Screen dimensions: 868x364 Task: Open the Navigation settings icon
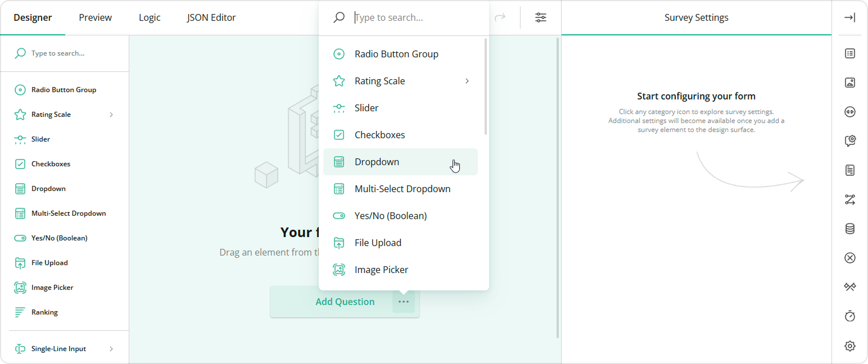pos(849,111)
